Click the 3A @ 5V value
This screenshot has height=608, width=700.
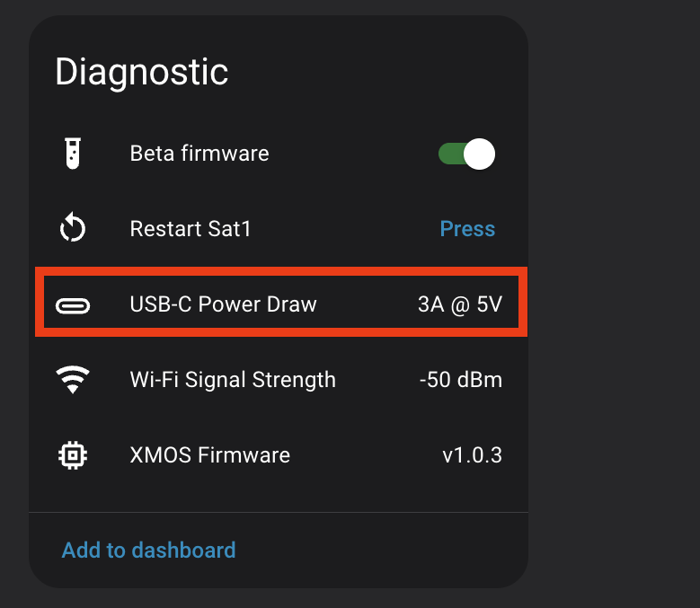[460, 304]
